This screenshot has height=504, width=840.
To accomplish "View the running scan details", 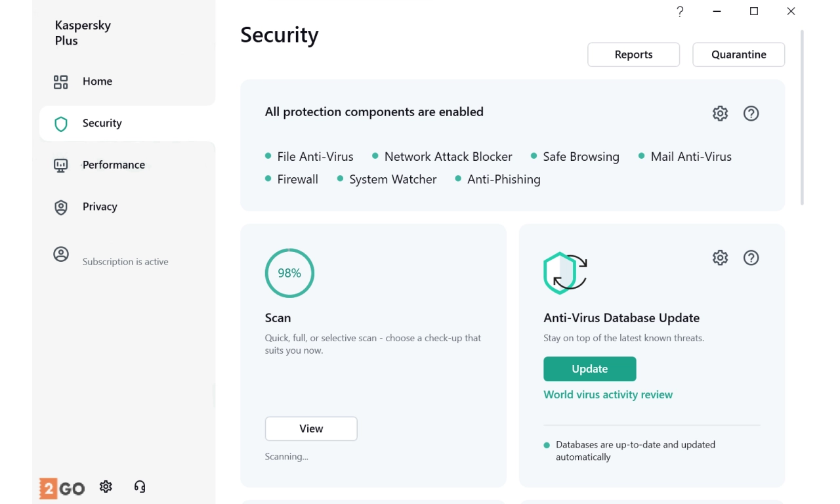I will pyautogui.click(x=311, y=429).
